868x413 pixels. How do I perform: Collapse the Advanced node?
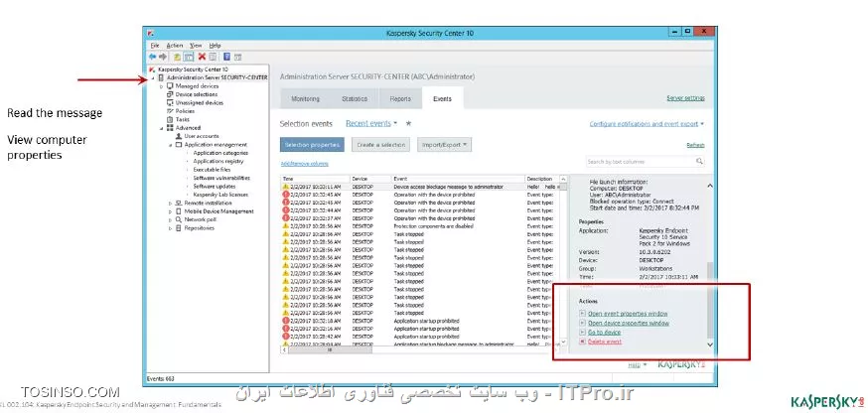click(x=162, y=128)
